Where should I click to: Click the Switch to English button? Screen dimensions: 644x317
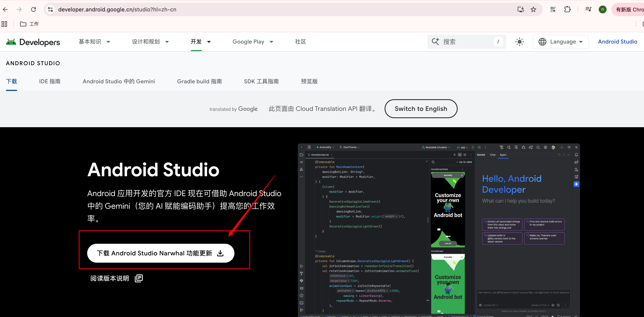tap(421, 109)
